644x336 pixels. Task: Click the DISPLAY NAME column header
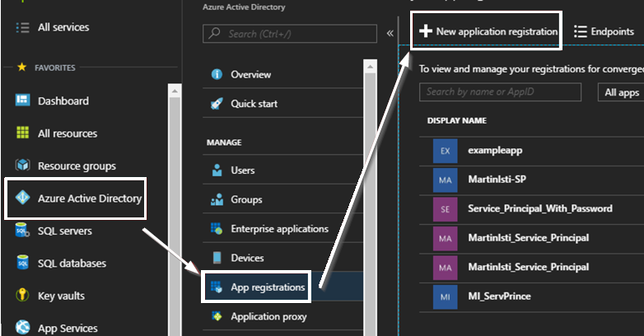[x=457, y=121]
